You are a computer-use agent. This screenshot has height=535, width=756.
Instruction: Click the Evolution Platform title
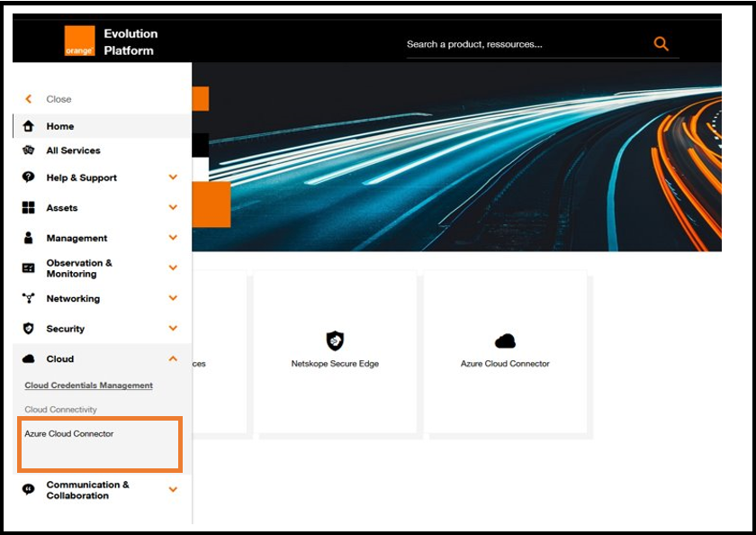click(130, 42)
